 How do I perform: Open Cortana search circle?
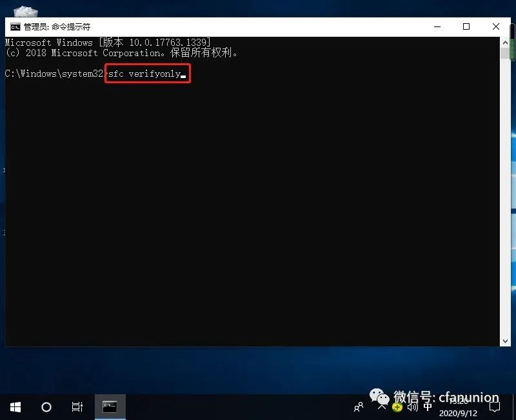[46, 407]
